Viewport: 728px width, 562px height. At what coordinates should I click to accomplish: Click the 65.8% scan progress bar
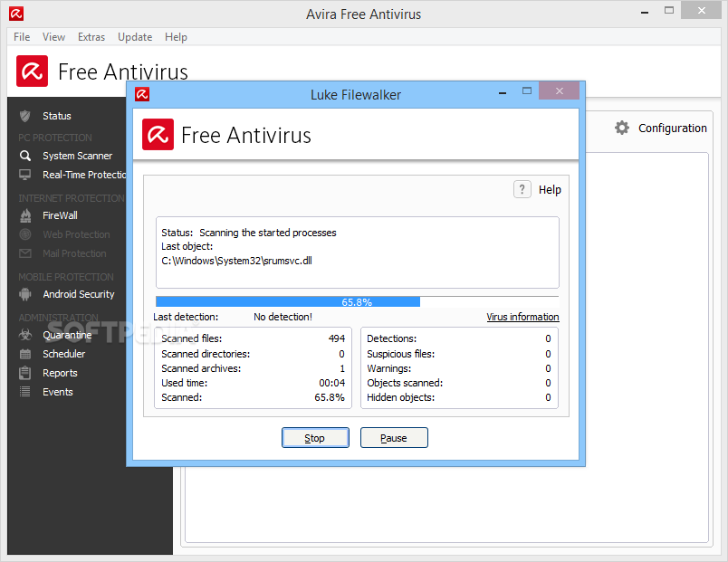[357, 301]
